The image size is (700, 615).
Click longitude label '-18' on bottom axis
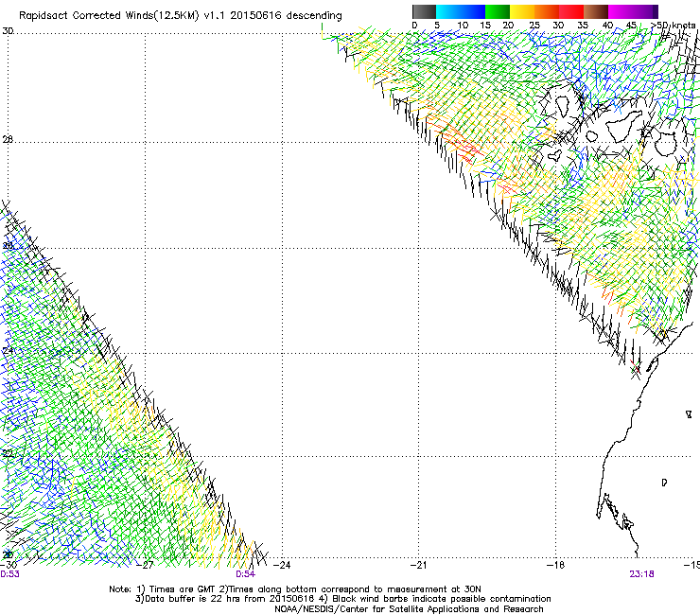pyautogui.click(x=555, y=565)
